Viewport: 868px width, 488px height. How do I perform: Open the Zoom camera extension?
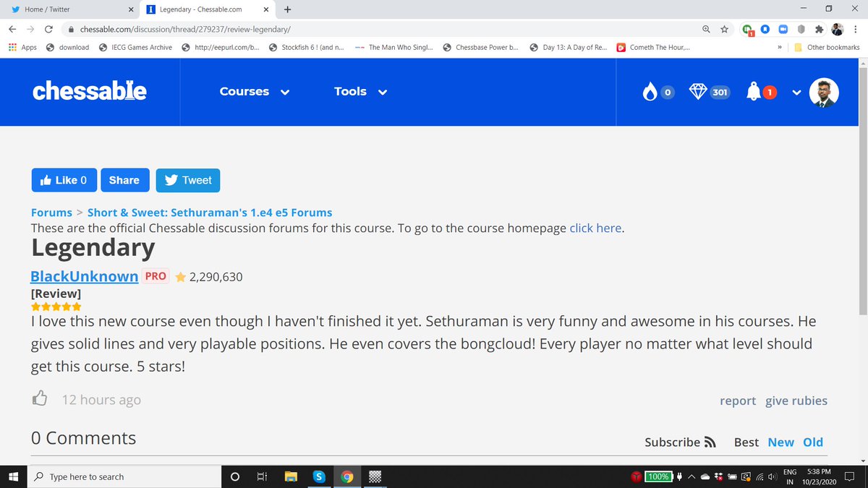(x=783, y=30)
